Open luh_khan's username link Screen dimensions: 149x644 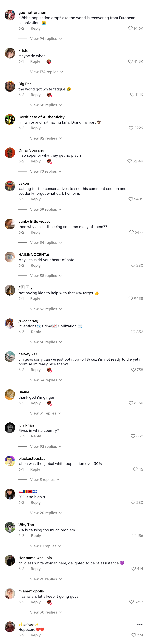[26, 425]
